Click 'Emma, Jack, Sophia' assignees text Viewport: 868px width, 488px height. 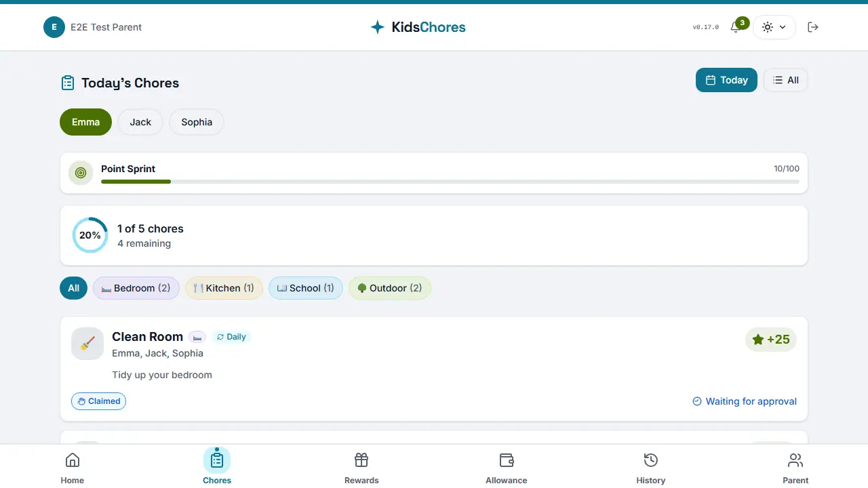click(x=157, y=353)
